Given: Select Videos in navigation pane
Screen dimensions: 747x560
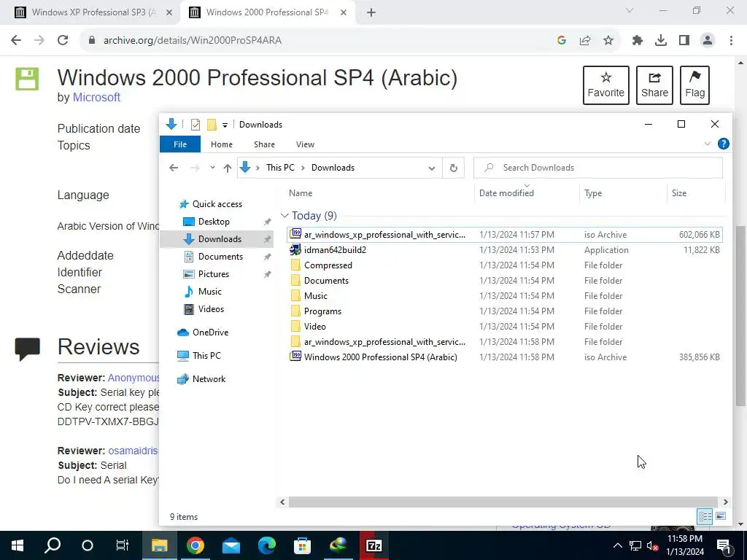Looking at the screenshot, I should point(211,309).
